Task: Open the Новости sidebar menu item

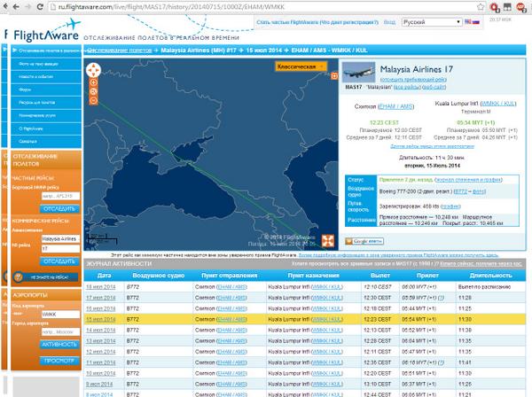Action: click(x=46, y=76)
